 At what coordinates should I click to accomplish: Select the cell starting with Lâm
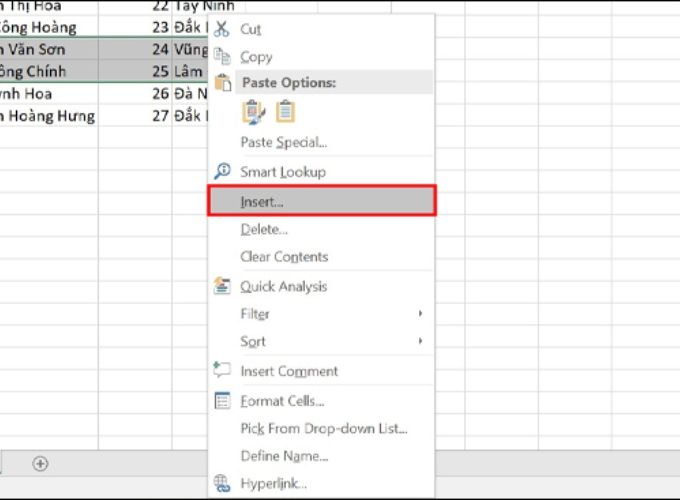190,71
